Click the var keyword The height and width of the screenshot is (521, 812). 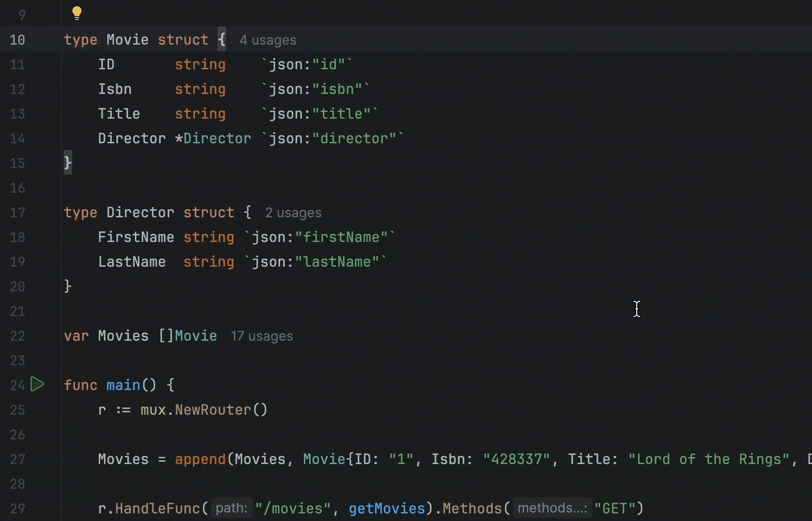click(x=76, y=336)
